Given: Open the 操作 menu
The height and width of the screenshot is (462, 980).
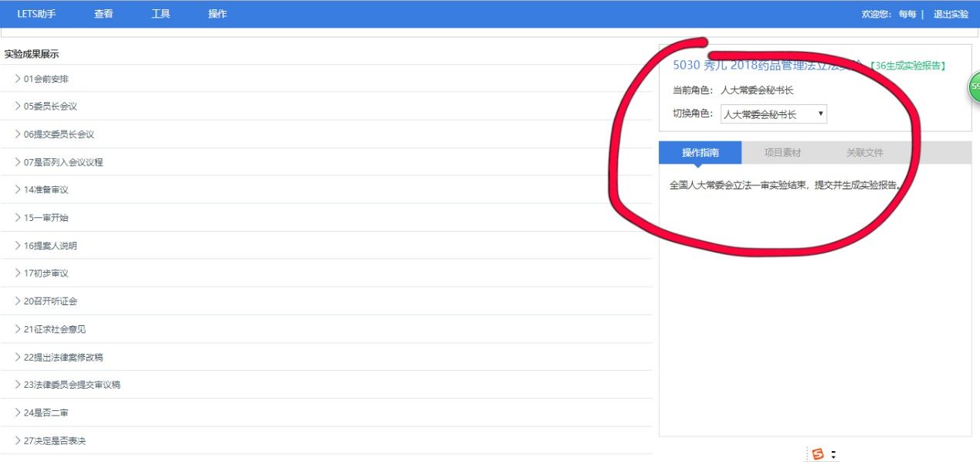Looking at the screenshot, I should [x=218, y=14].
